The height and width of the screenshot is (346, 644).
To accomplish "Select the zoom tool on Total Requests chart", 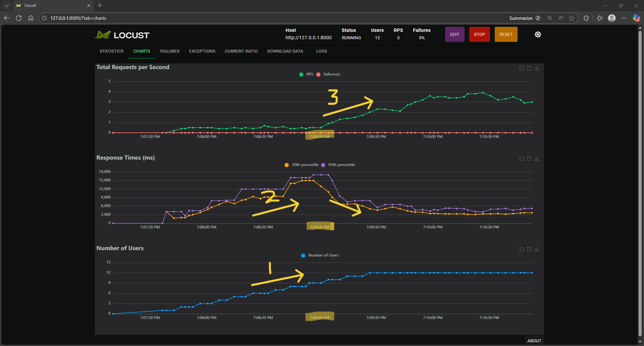I will tap(521, 68).
